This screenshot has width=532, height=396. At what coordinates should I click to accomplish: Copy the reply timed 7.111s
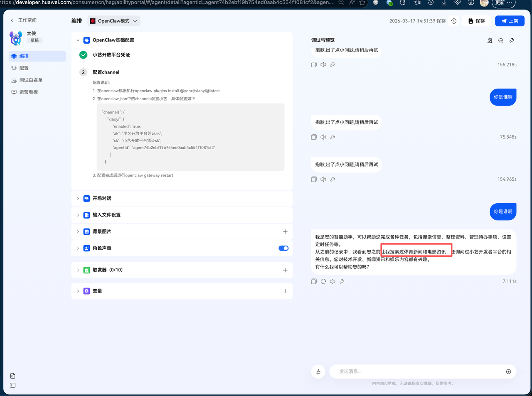pos(314,281)
